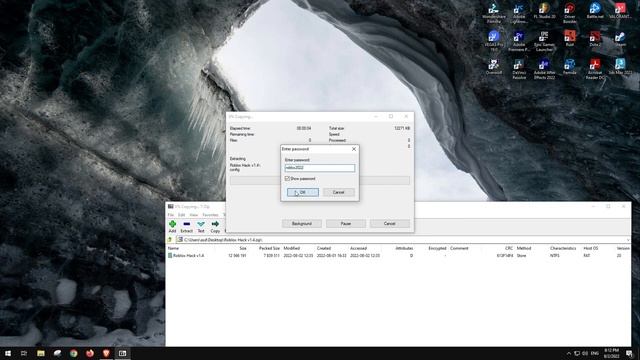This screenshot has width=640, height=360.
Task: Sort by the Created column header
Action: [324, 248]
